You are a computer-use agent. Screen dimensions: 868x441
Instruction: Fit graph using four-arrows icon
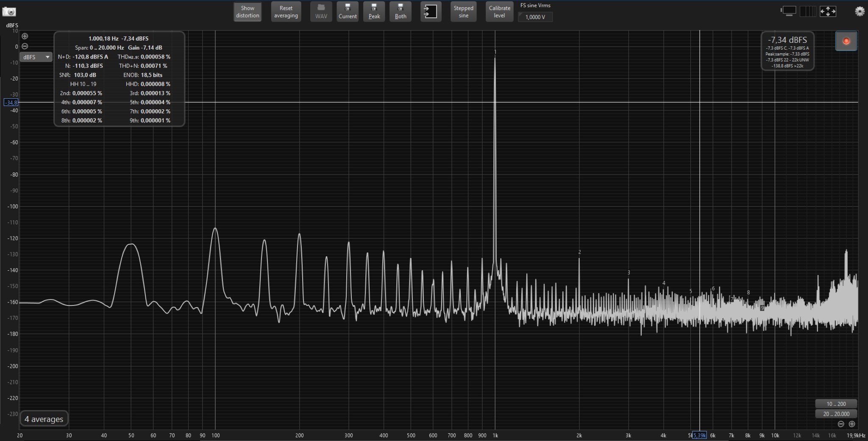pos(828,11)
